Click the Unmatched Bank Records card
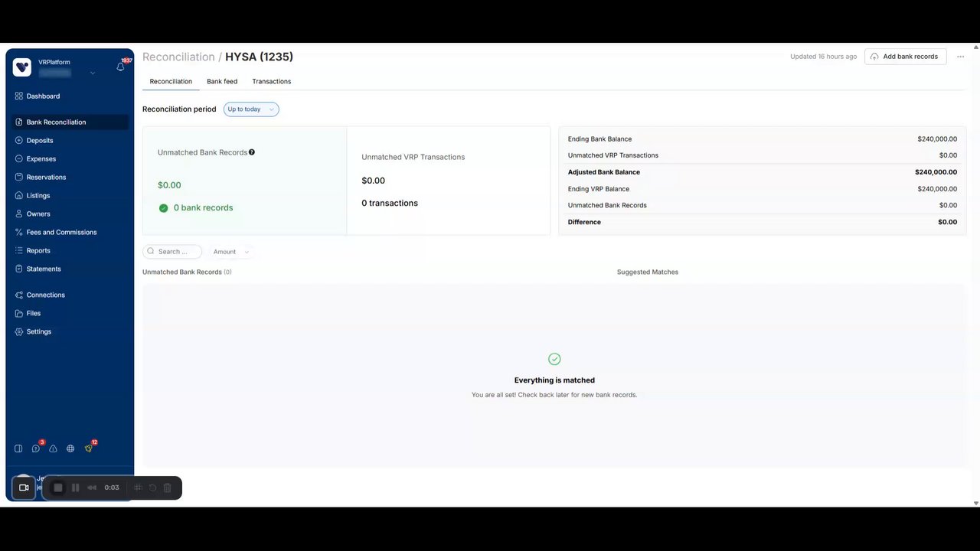This screenshot has width=980, height=551. click(x=244, y=181)
